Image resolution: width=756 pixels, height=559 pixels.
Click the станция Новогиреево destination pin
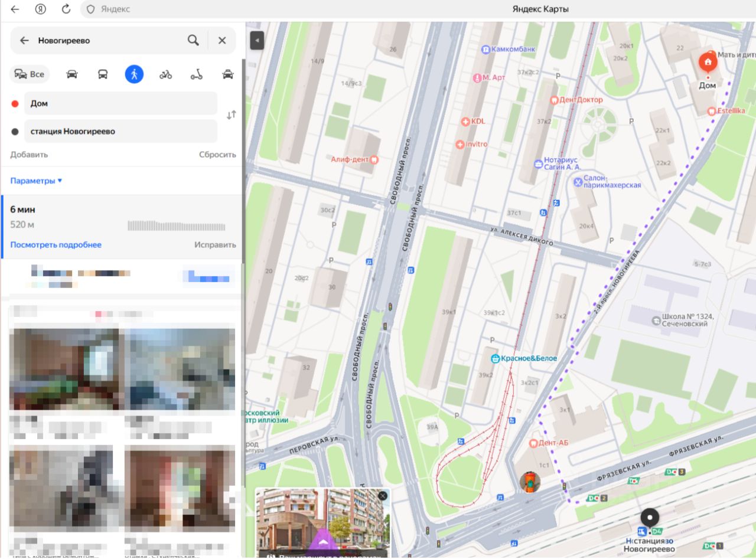tap(650, 518)
